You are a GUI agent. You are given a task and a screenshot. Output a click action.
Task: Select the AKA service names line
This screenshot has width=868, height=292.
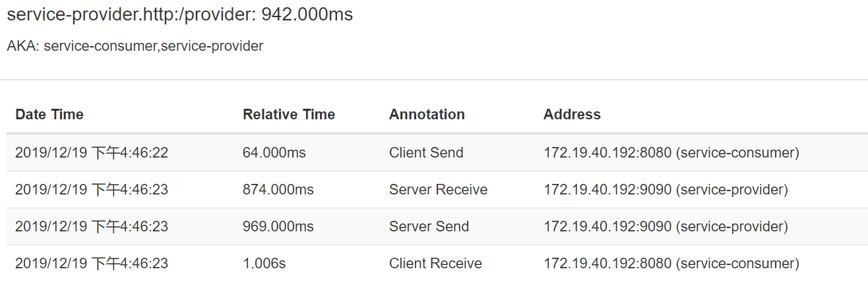(135, 46)
